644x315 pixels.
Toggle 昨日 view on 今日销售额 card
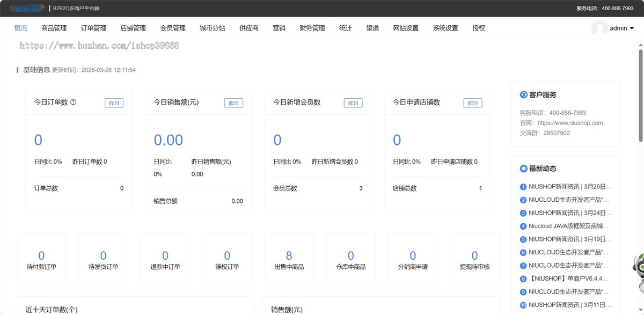[233, 102]
